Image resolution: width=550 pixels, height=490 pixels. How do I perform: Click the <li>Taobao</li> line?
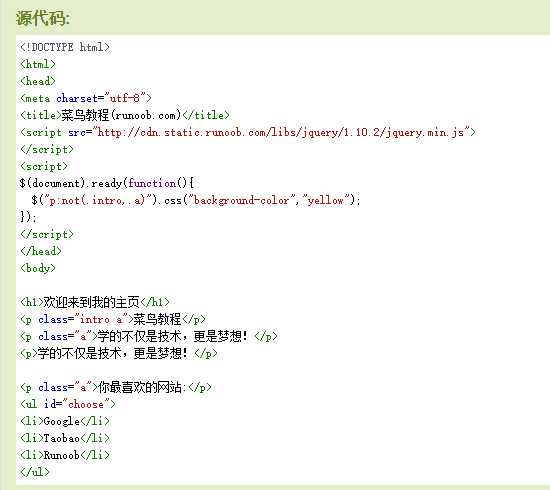[65, 438]
